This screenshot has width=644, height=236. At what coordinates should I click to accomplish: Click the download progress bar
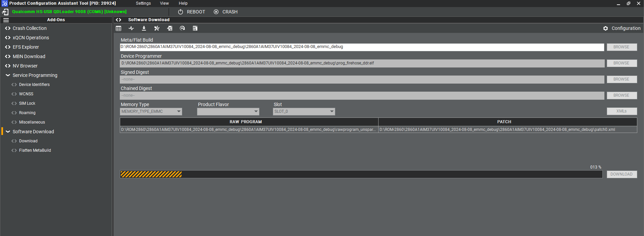(361, 174)
